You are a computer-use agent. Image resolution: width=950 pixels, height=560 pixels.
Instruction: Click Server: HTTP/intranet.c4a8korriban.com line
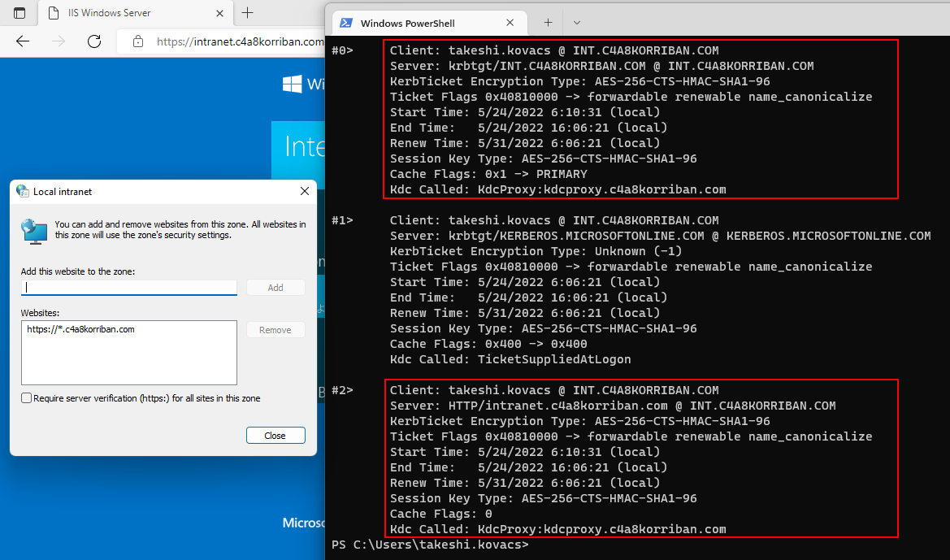(x=613, y=406)
